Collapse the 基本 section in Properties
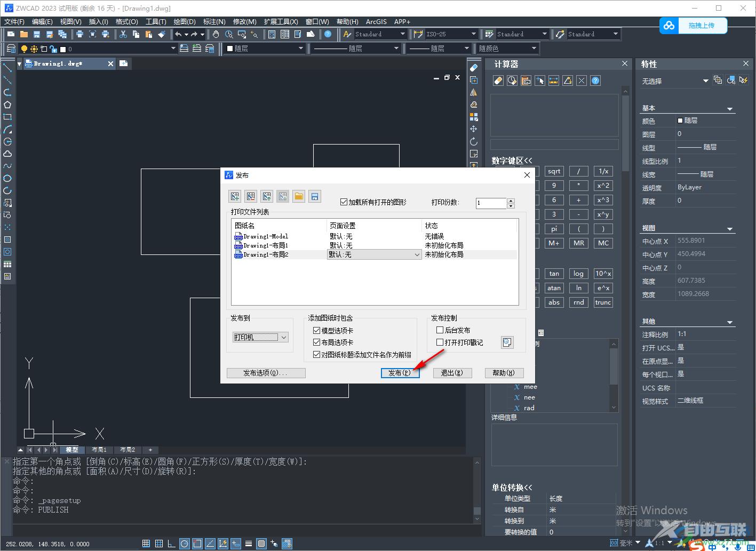 pyautogui.click(x=730, y=109)
